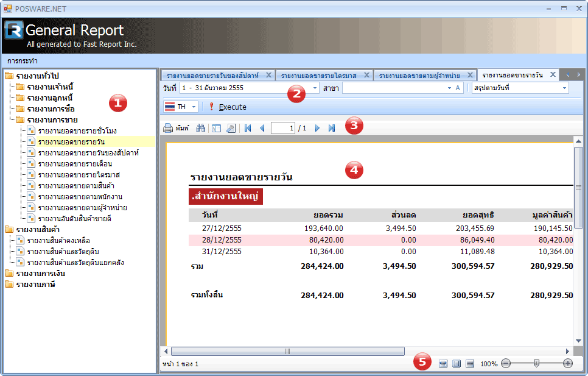This screenshot has width=588, height=376.
Task: Click the page number input field
Action: (283, 129)
